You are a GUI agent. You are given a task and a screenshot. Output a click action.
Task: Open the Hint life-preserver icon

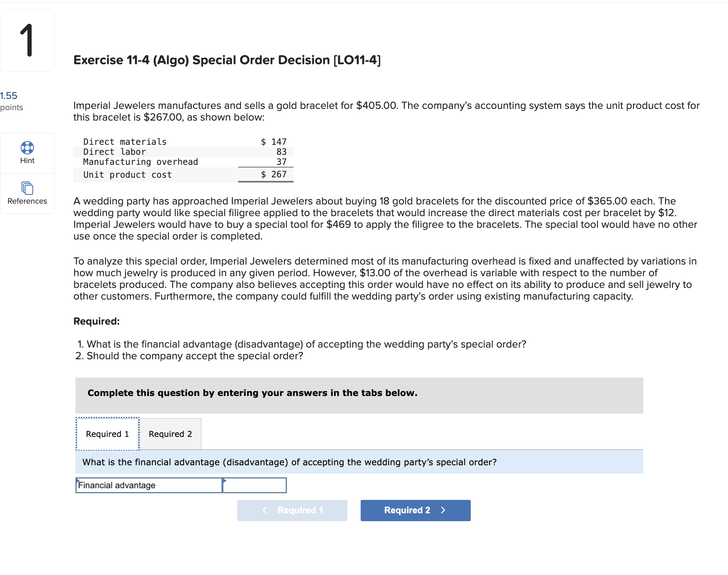tap(27, 147)
